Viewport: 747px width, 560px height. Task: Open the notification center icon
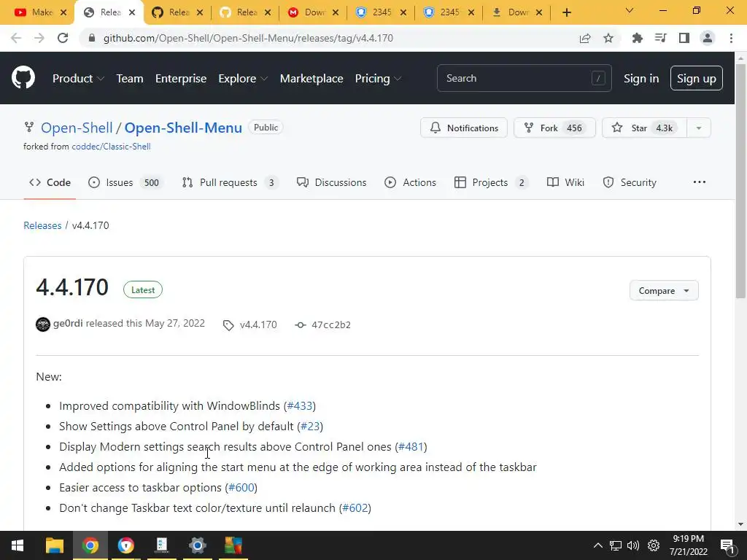pyautogui.click(x=727, y=545)
